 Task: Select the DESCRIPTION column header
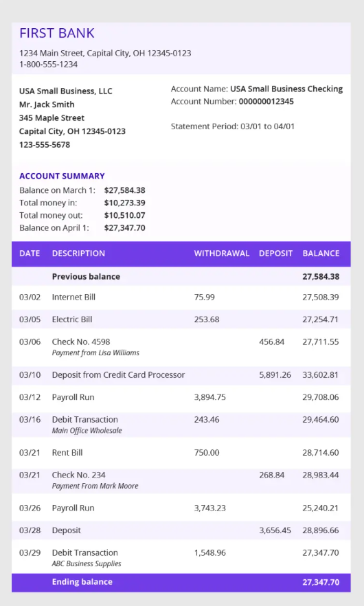(x=78, y=254)
